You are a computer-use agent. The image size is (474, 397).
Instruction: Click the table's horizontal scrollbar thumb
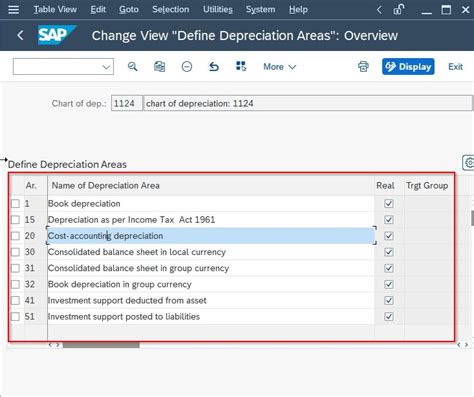click(x=101, y=345)
